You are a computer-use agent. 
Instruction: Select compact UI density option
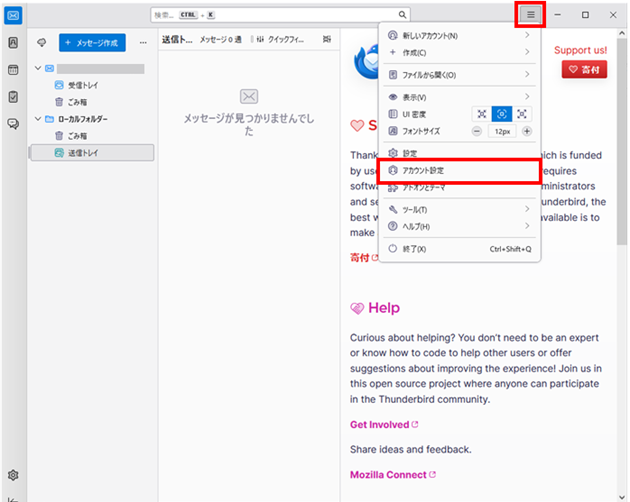[x=482, y=114]
